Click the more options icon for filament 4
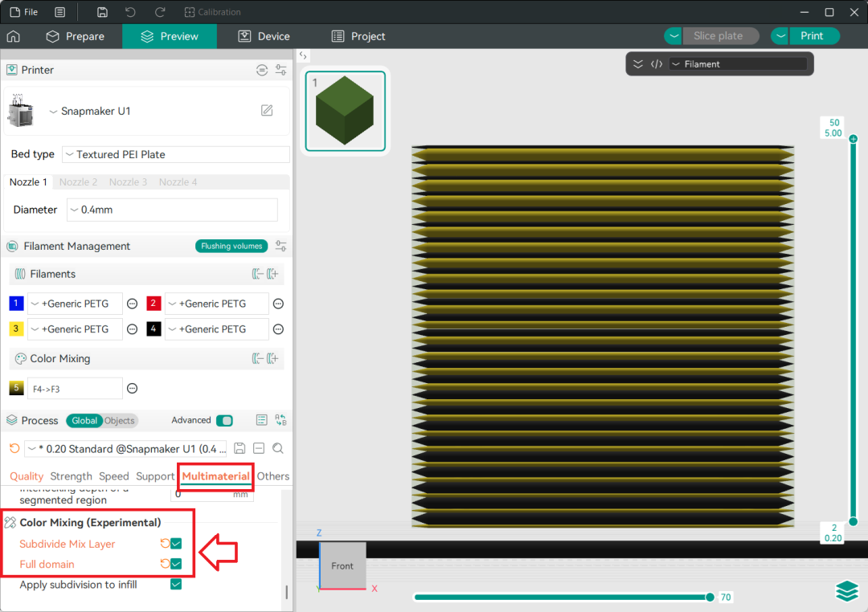 pyautogui.click(x=278, y=329)
